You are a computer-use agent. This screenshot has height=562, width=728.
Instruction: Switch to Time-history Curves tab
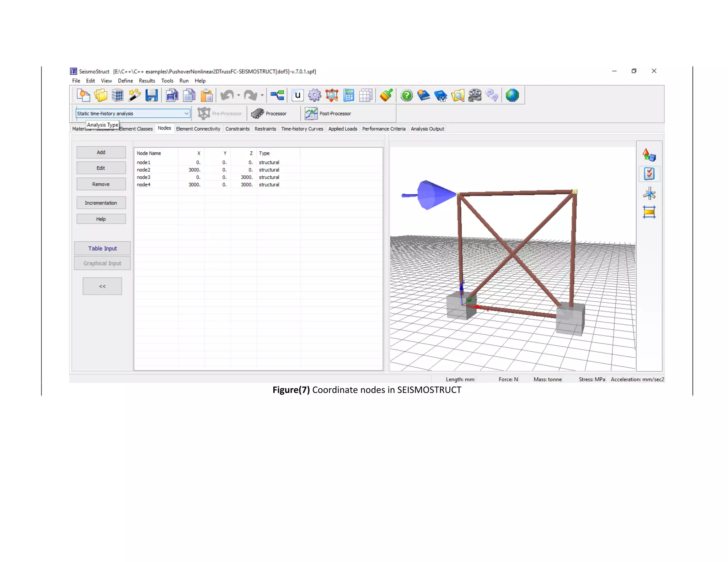coord(302,129)
